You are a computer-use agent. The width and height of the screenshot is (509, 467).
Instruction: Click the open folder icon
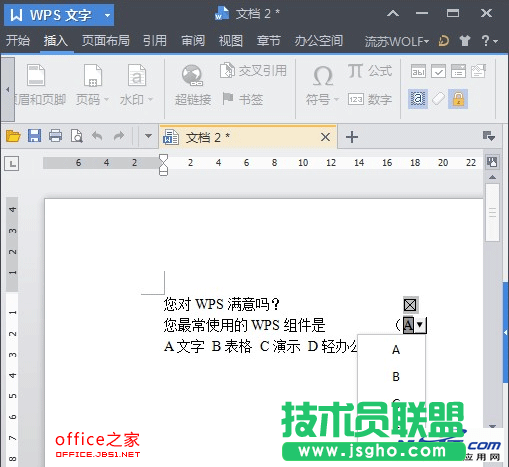coord(13,136)
